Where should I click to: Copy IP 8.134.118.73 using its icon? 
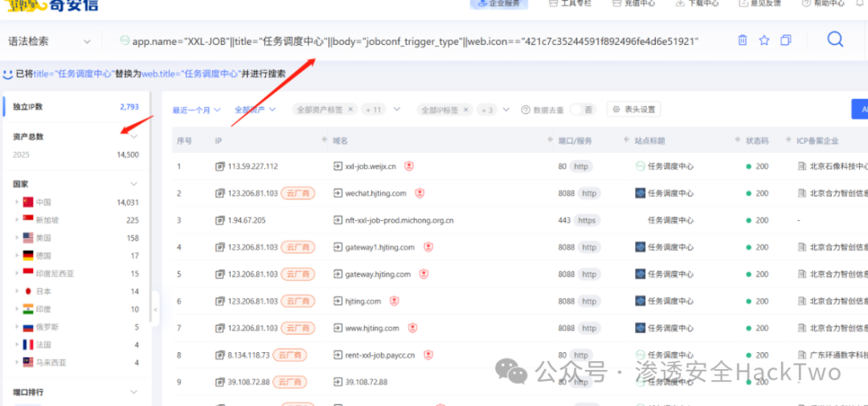click(219, 355)
